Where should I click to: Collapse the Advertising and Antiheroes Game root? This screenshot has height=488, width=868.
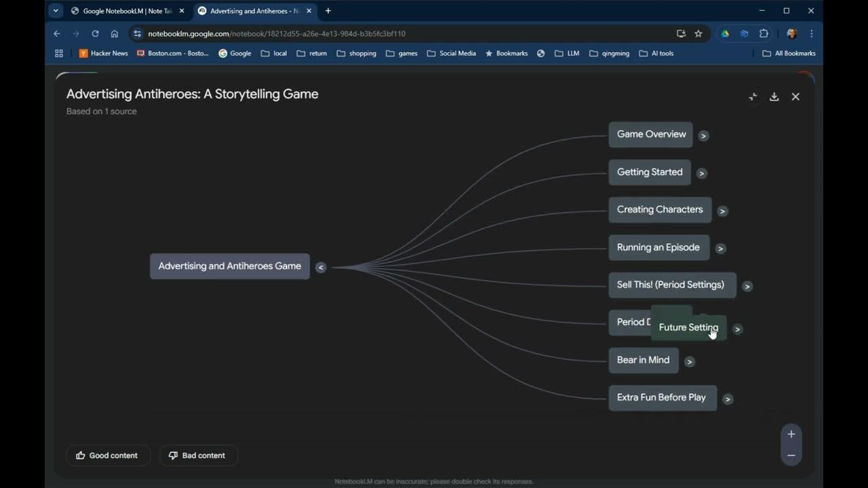tap(321, 267)
